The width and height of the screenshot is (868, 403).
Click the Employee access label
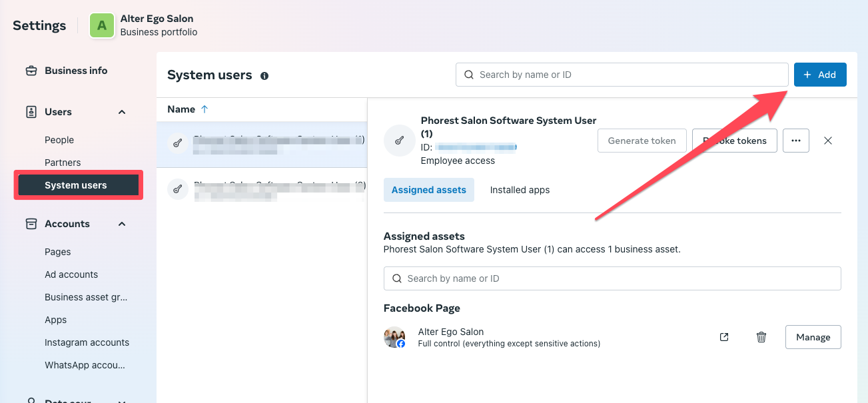tap(458, 161)
